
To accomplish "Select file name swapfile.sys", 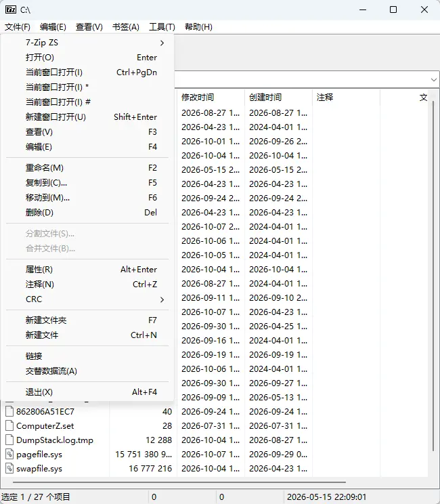I will [x=39, y=469].
